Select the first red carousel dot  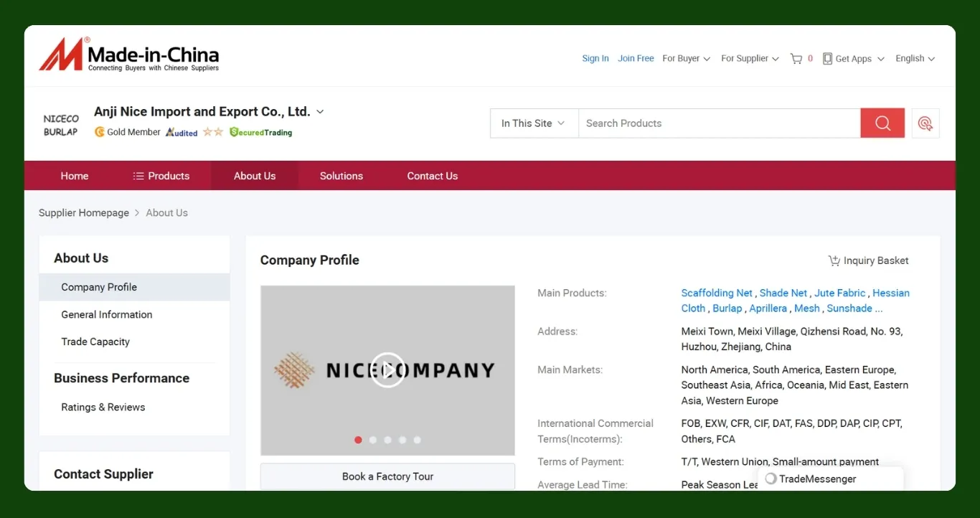coord(358,440)
